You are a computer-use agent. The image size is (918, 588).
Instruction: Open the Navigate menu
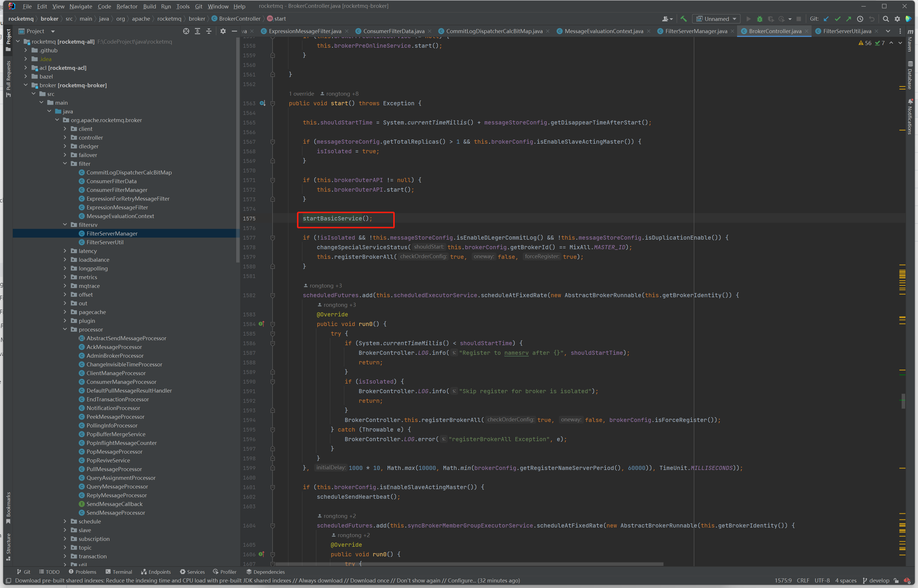(81, 6)
